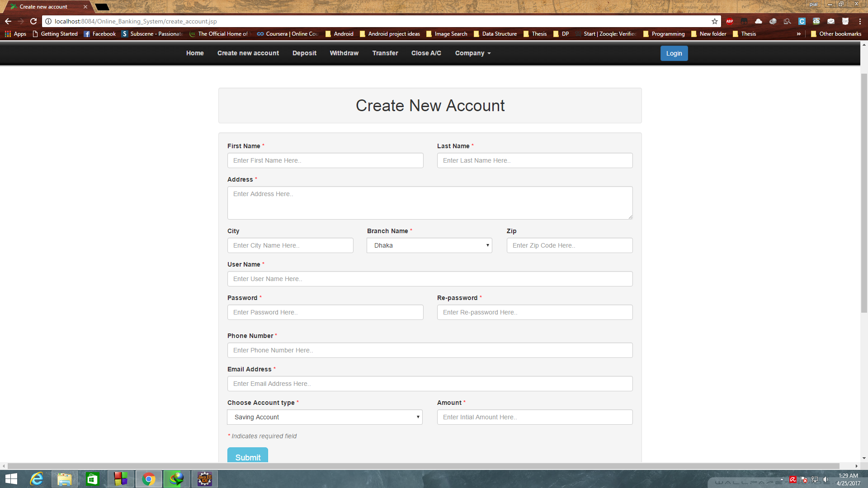Viewport: 868px width, 488px height.
Task: Click the Create new account menu item
Action: point(248,53)
